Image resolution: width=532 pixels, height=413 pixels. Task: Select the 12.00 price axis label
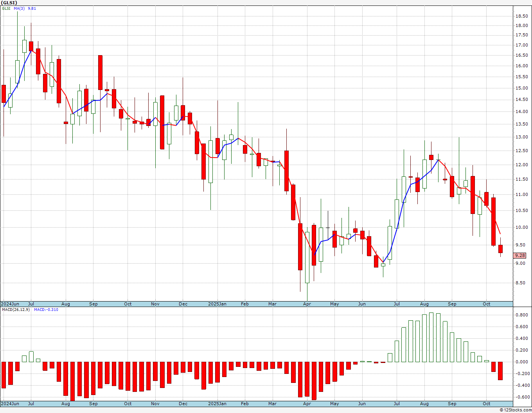pos(521,165)
